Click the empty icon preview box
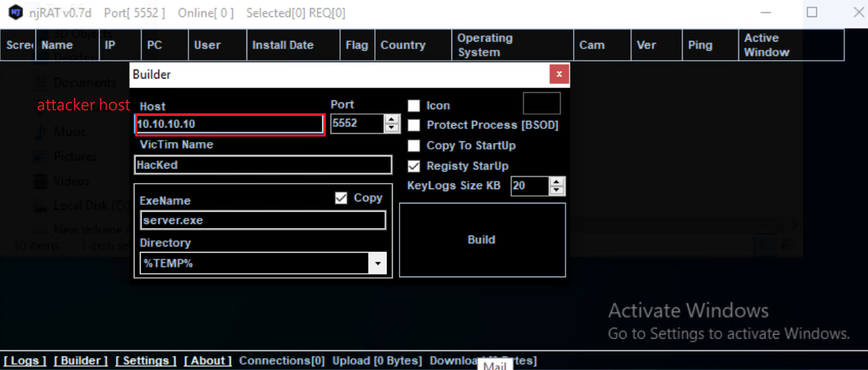Viewport: 868px width, 370px height. click(541, 104)
